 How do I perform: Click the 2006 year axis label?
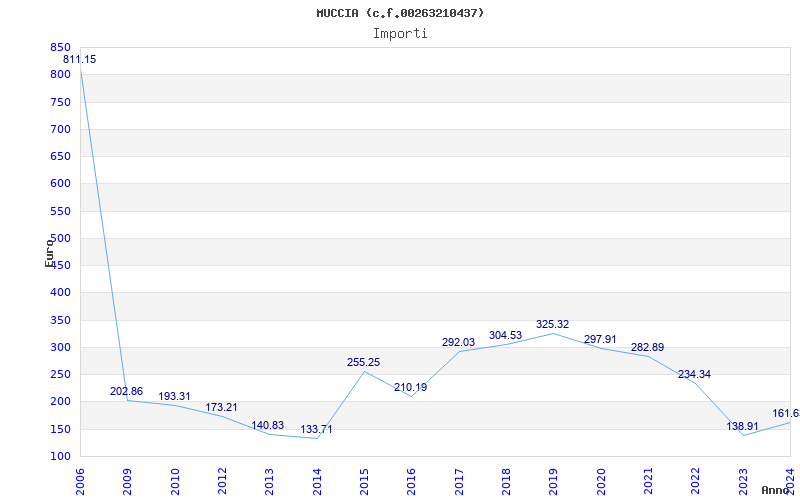tap(80, 482)
